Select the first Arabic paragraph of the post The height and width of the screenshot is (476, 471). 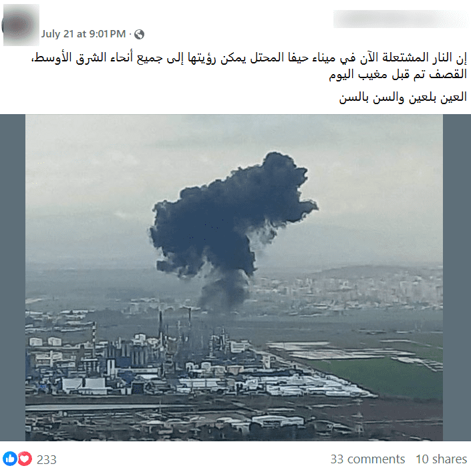click(249, 65)
